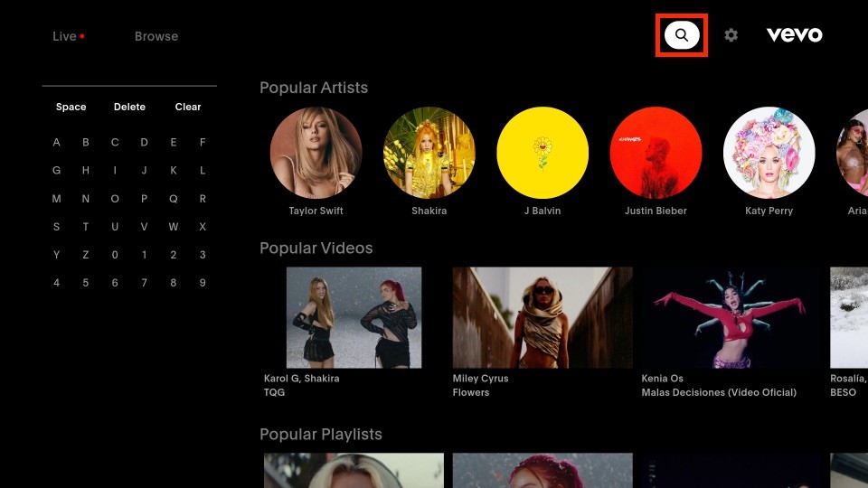868x488 pixels.
Task: Click "Malas Decisiones (Video Oficial)" title
Action: tap(719, 392)
